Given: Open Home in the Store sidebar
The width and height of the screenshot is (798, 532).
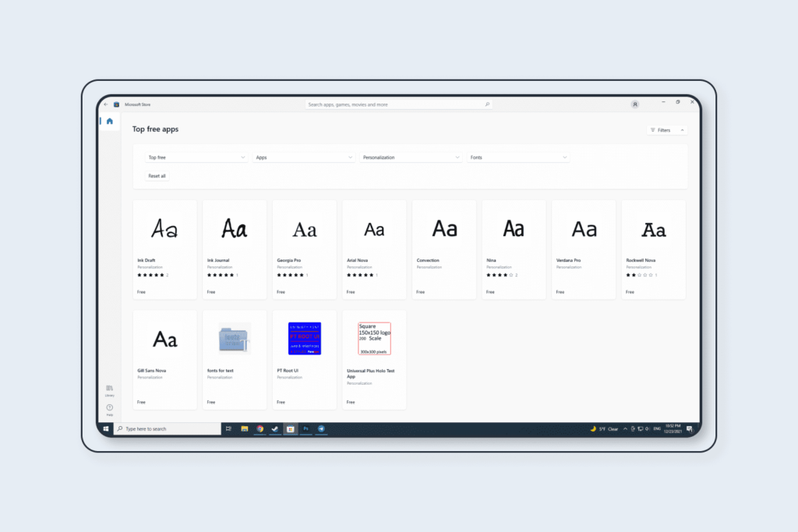Looking at the screenshot, I should pyautogui.click(x=109, y=122).
